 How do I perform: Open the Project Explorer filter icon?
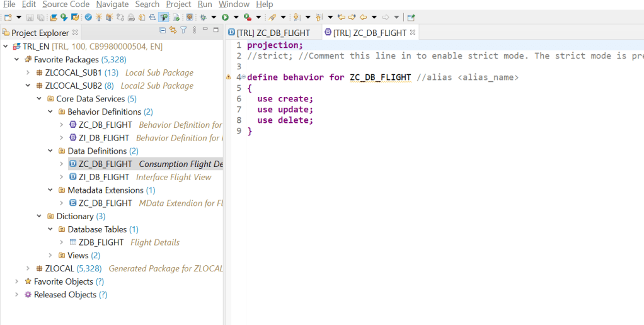pos(183,30)
